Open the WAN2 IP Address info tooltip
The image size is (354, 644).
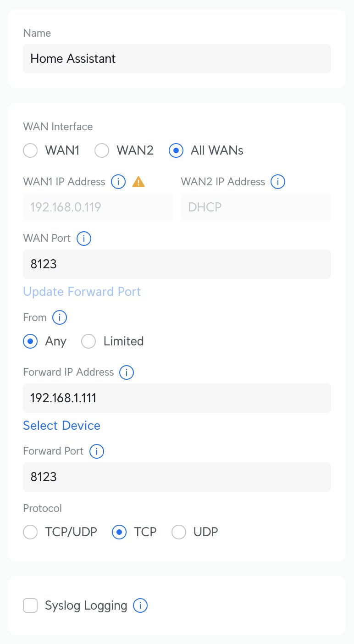(x=278, y=182)
